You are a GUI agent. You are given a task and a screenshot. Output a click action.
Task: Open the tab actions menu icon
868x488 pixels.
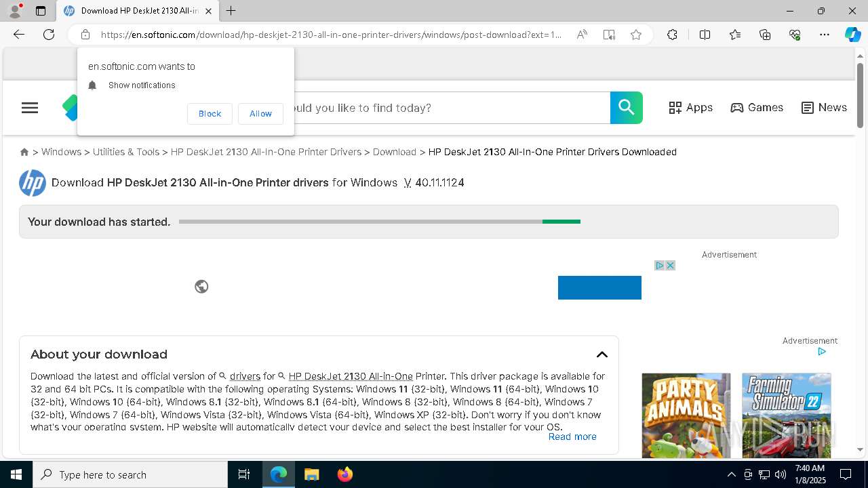point(41,11)
